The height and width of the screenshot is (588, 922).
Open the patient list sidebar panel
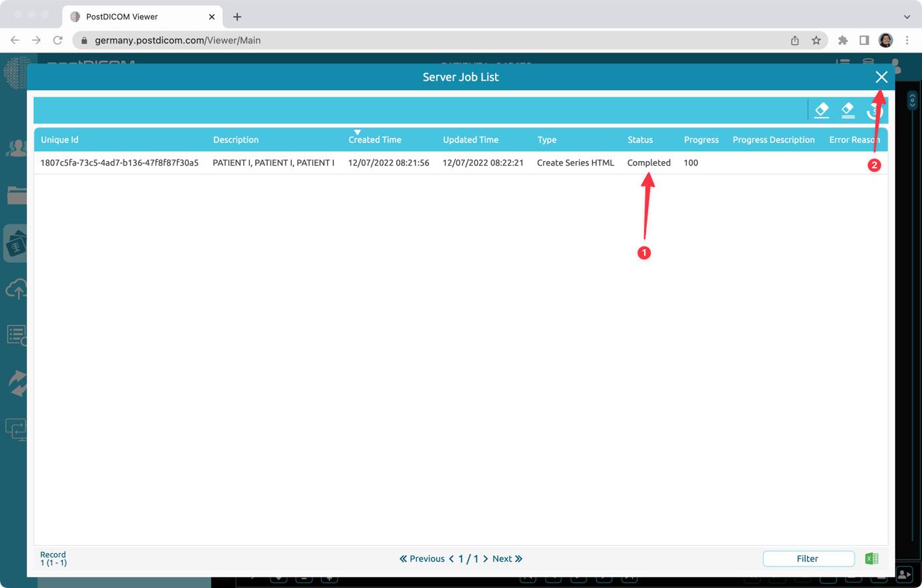tap(15, 148)
